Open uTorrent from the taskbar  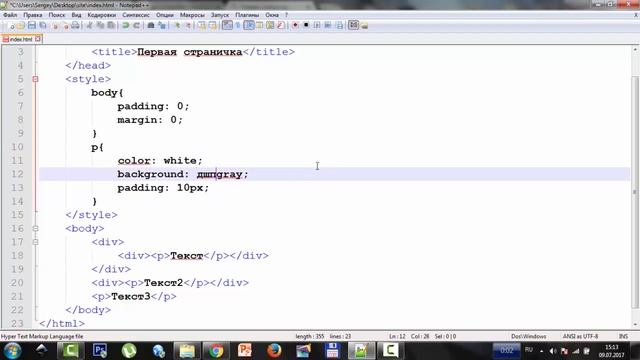pyautogui.click(x=129, y=351)
